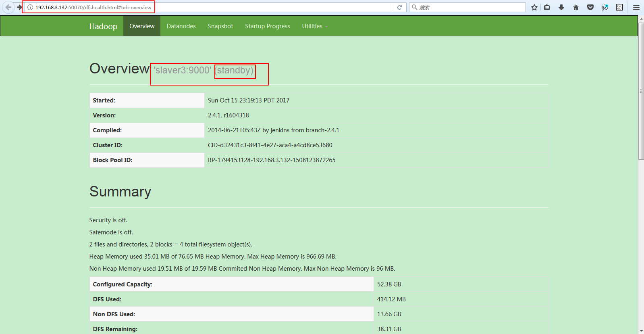Show site information icon in address bar
Viewport: 644px width, 334px height.
(x=30, y=7)
